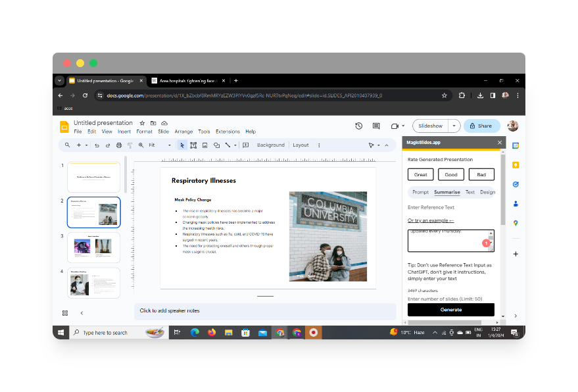578x392 pixels.
Task: Open the browser tab search dropdown
Action: coord(60,81)
